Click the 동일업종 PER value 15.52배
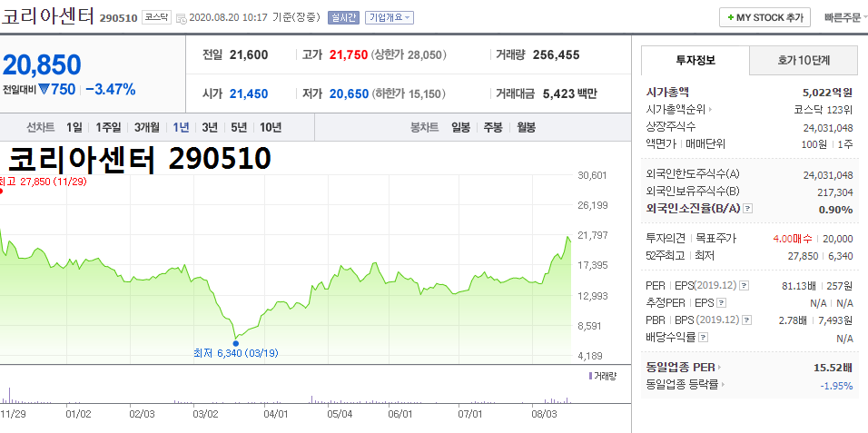 833,367
